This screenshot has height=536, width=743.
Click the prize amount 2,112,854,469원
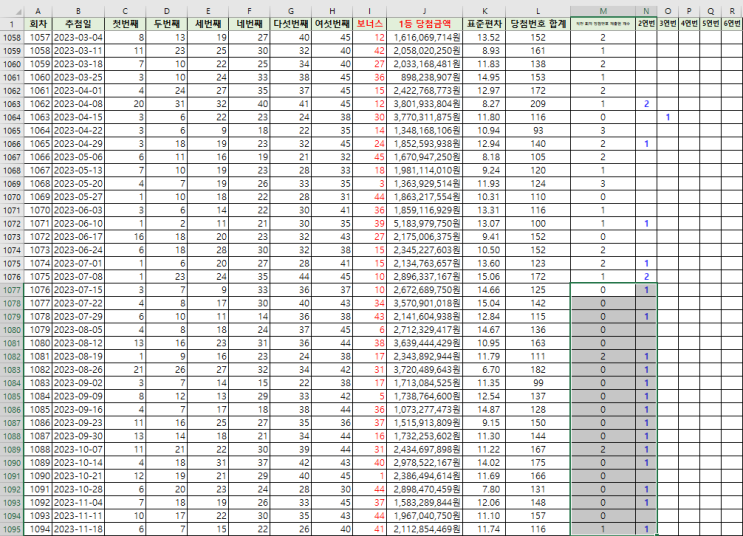tap(425, 529)
